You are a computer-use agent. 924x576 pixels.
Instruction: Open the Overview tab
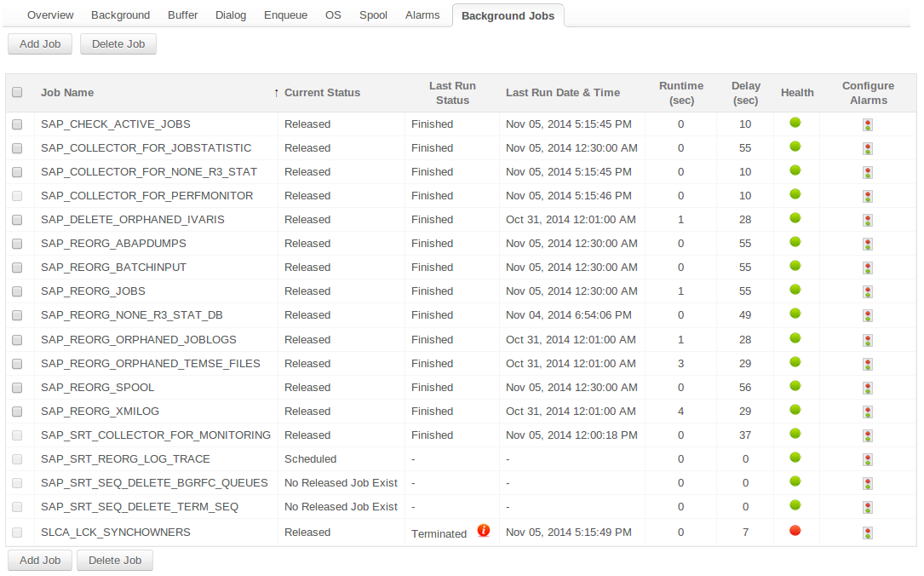[x=50, y=14]
